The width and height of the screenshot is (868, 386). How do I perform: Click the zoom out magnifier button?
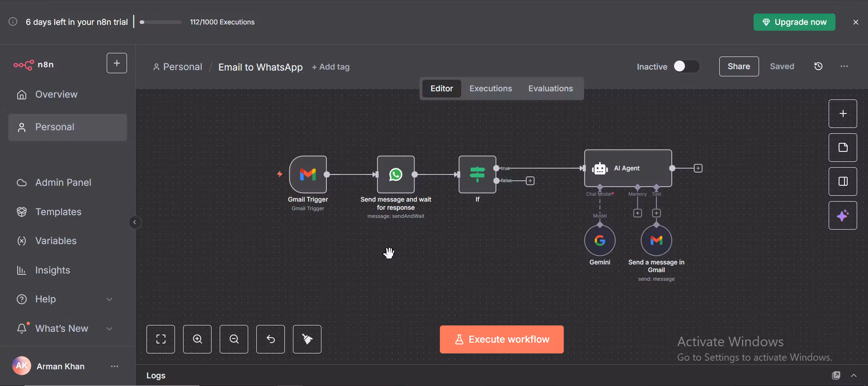pos(234,339)
